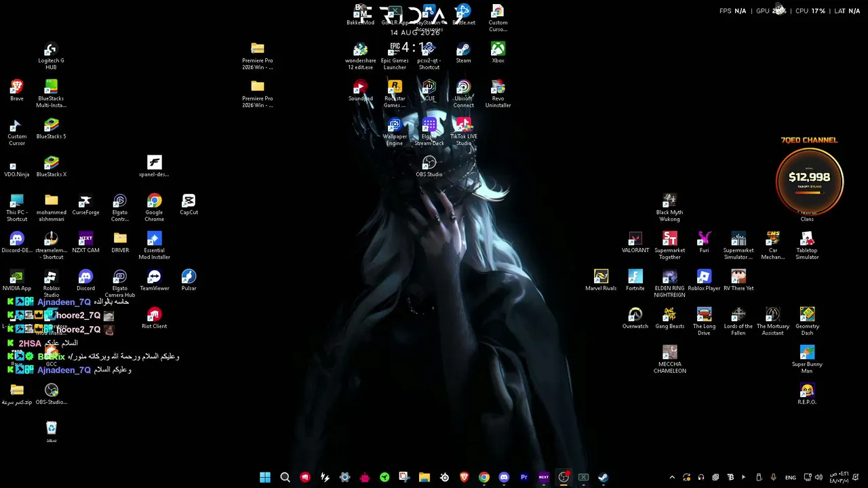Select the Gang Beasts game icon
868x488 pixels.
[x=669, y=319]
